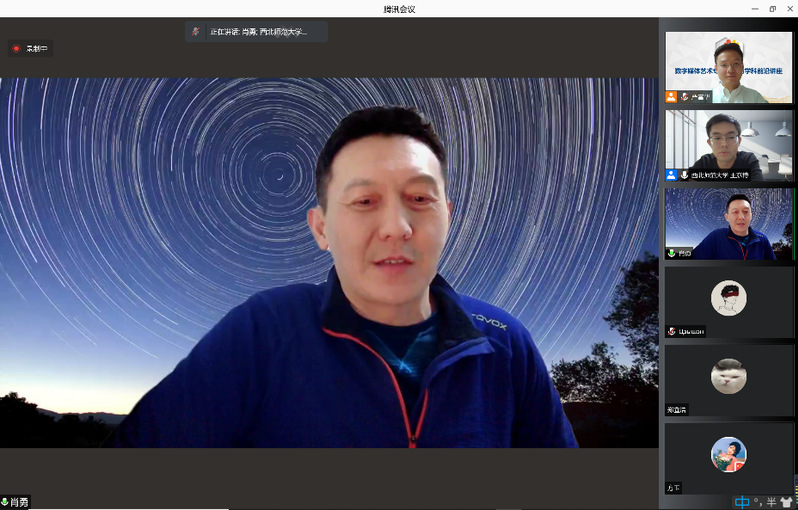Viewport: 798px width, 510px height.
Task: Click the green microphone icon beside the 肖勇 label at the window bottom
Action: point(5,502)
